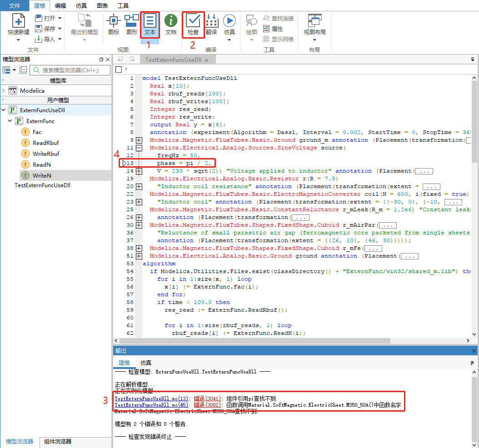Viewport: 479px width, 448px height.
Task: Switch output panel to 建模 tab
Action: (x=124, y=363)
